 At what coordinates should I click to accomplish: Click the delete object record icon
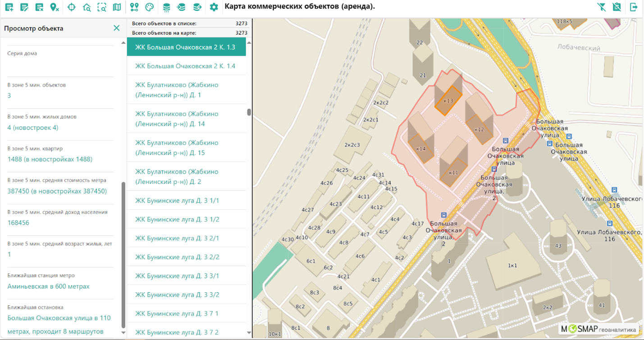pos(40,7)
